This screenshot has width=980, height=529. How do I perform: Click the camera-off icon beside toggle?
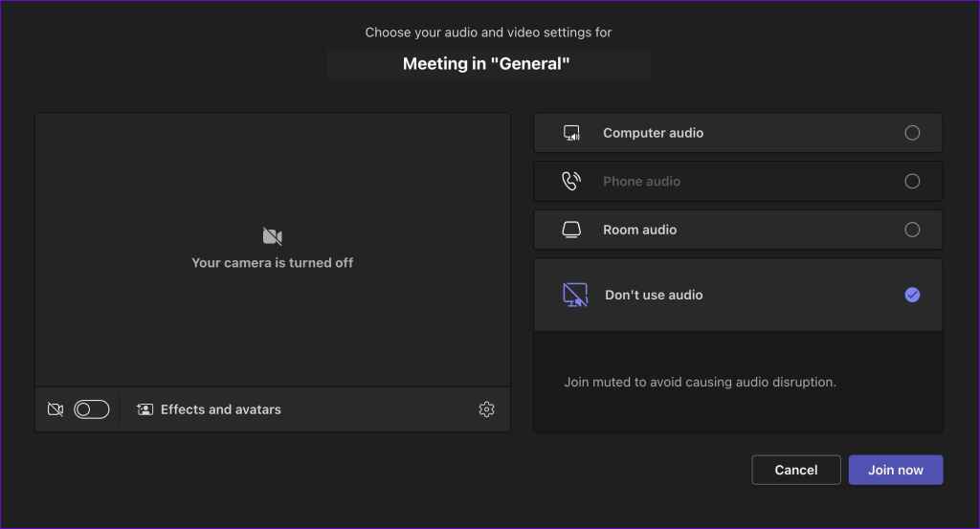[x=56, y=409]
